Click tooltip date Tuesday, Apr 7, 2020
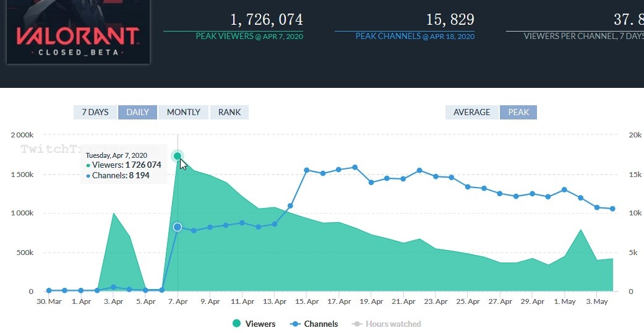The image size is (644, 333). 116,155
